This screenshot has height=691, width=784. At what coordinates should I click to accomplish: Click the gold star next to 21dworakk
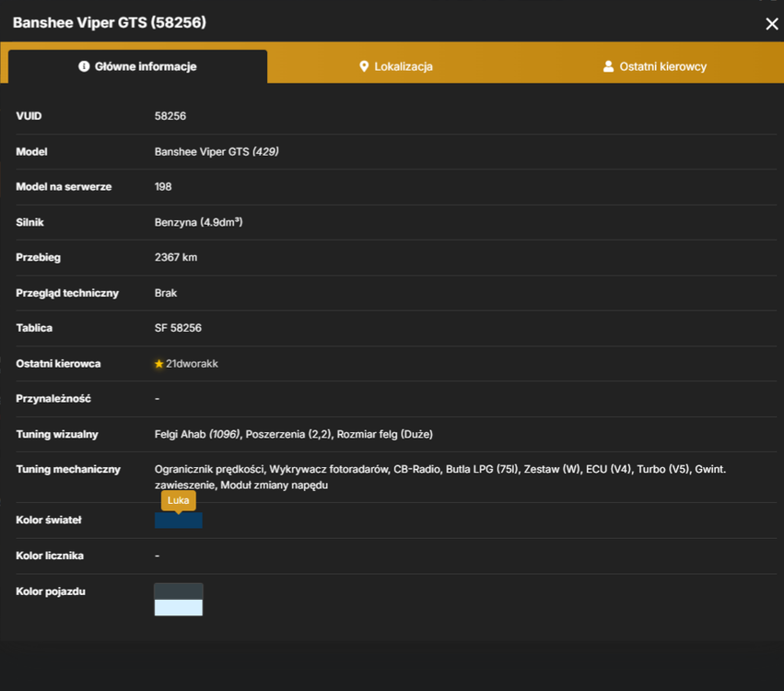pos(159,364)
